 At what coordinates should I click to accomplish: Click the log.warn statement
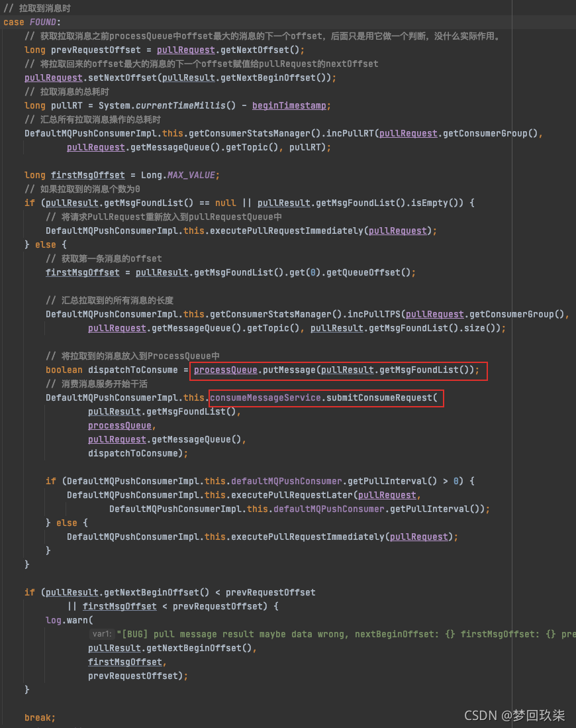click(x=69, y=620)
